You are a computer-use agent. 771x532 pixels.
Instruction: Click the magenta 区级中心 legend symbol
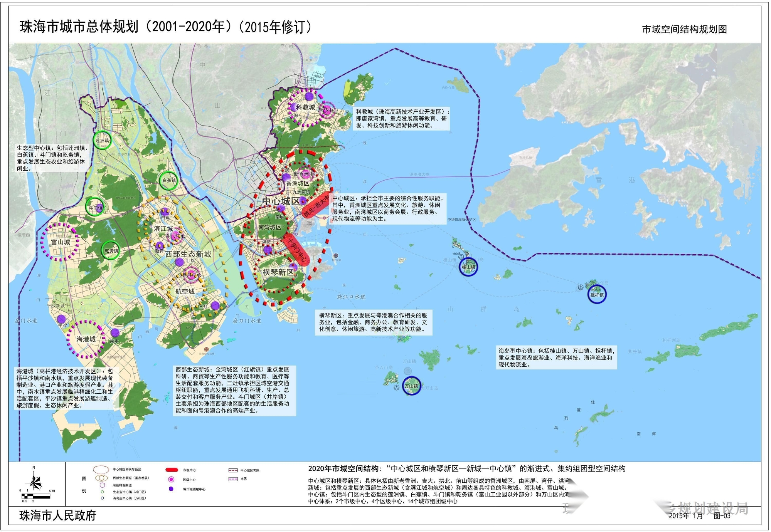[171, 480]
